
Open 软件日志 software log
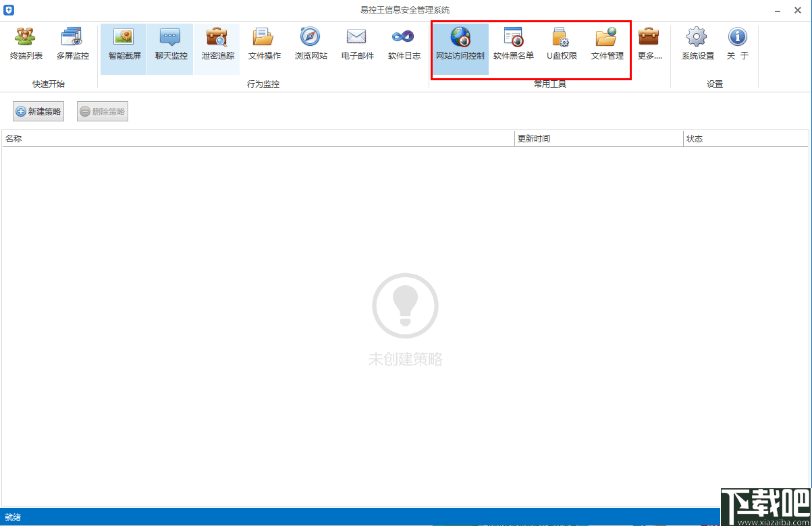(404, 45)
